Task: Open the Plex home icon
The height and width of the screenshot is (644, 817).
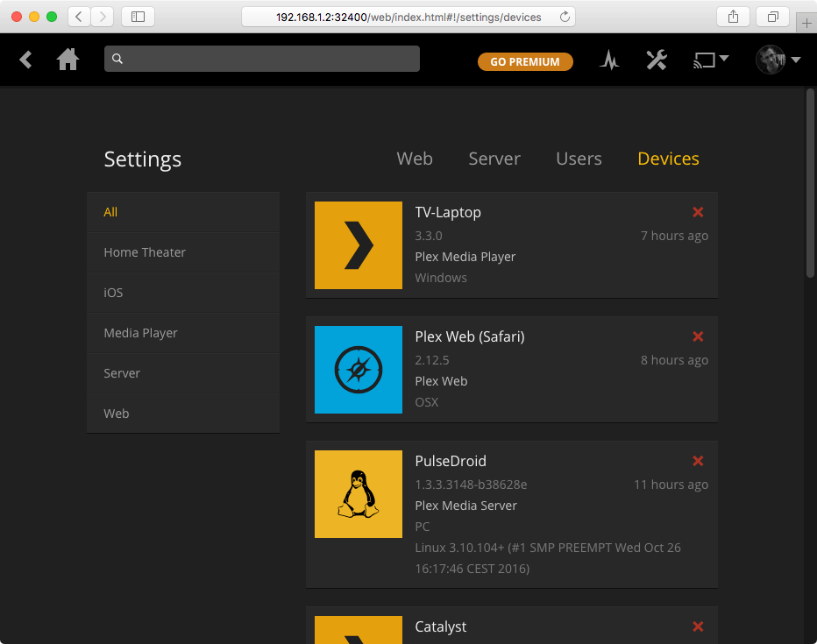Action: pyautogui.click(x=67, y=60)
